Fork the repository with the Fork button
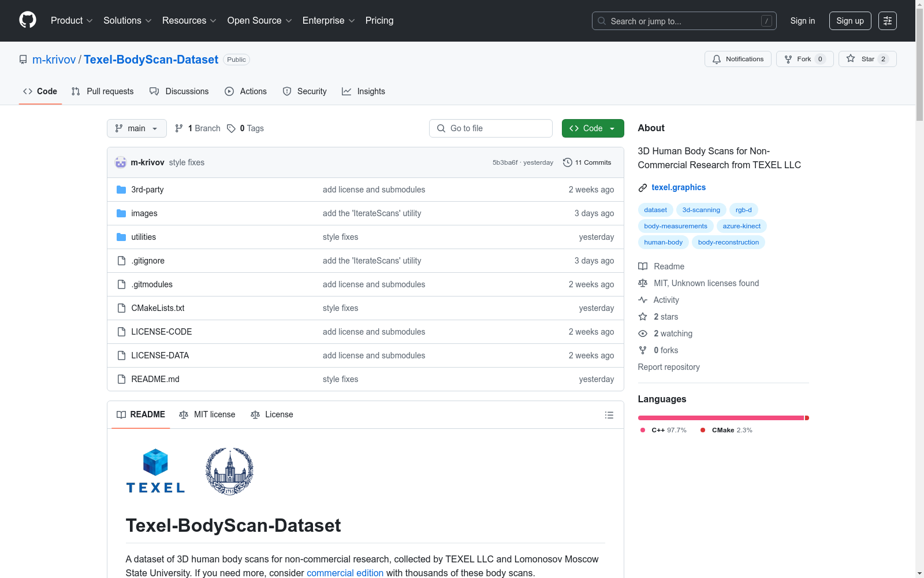The width and height of the screenshot is (924, 578). point(805,59)
